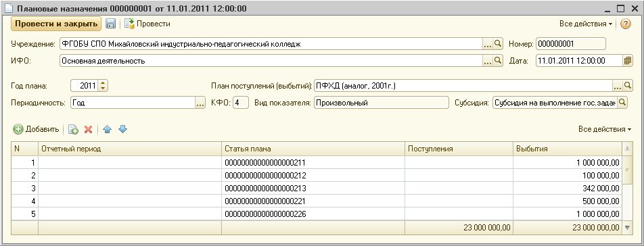Click the save diskette icon in toolbar
This screenshot has width=644, height=246.
pyautogui.click(x=110, y=24)
